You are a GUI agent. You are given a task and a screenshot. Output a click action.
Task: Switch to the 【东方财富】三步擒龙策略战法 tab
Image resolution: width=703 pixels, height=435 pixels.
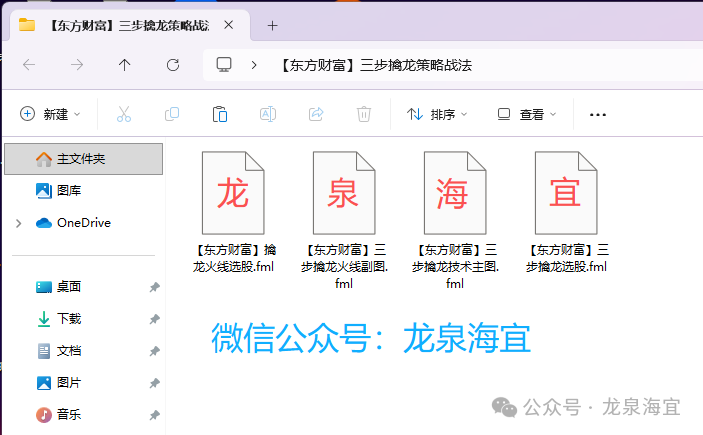pos(128,26)
